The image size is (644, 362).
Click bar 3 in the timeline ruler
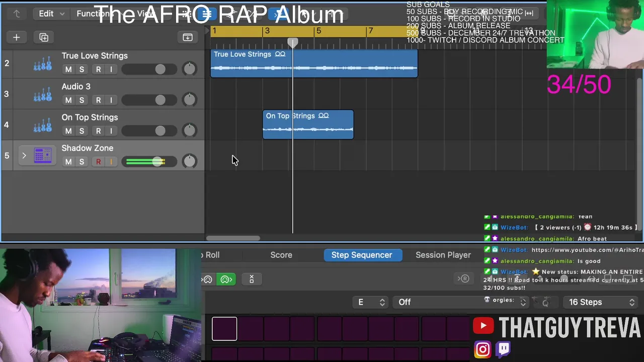click(x=267, y=31)
